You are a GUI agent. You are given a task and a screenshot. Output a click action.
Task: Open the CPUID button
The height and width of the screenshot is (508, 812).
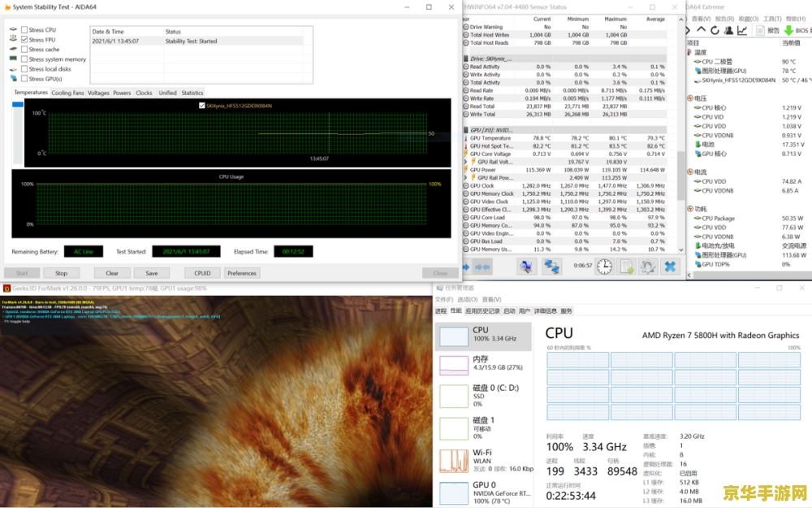tap(202, 273)
